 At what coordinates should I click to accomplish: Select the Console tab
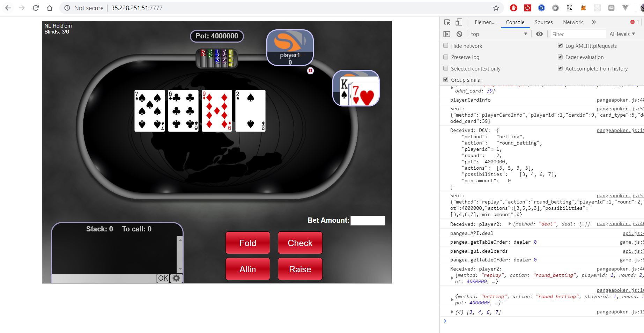point(515,22)
